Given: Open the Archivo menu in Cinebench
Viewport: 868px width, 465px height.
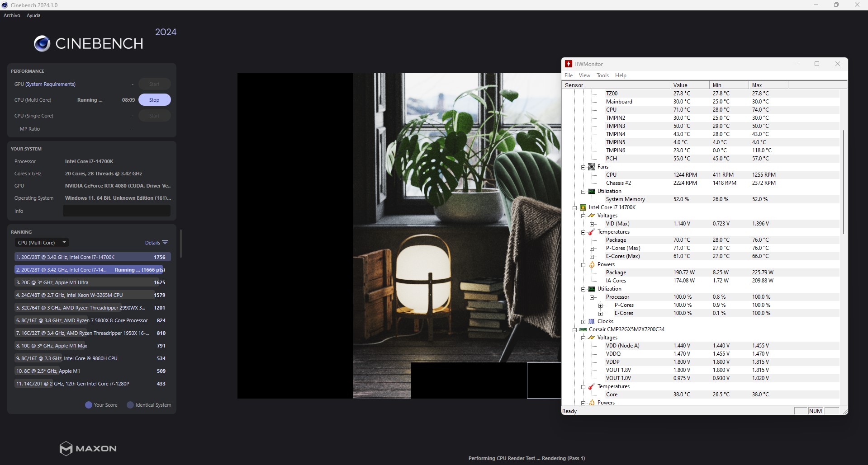Looking at the screenshot, I should pos(12,15).
